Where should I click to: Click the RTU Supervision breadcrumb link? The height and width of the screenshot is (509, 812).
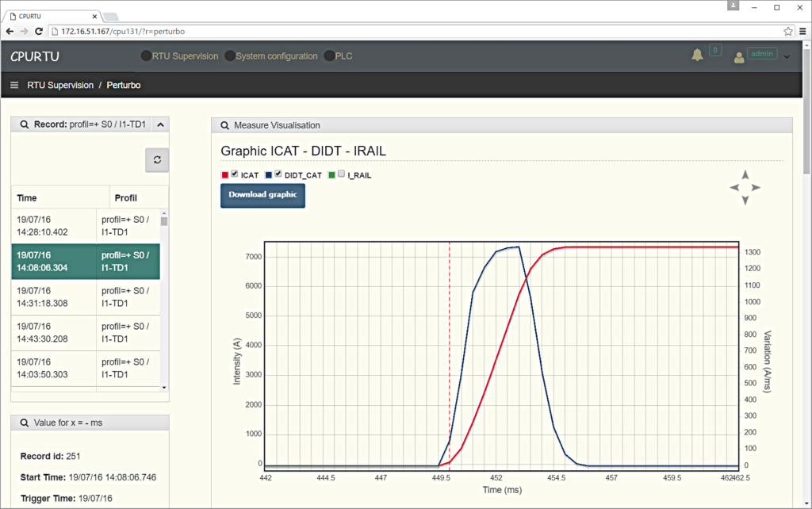(60, 85)
